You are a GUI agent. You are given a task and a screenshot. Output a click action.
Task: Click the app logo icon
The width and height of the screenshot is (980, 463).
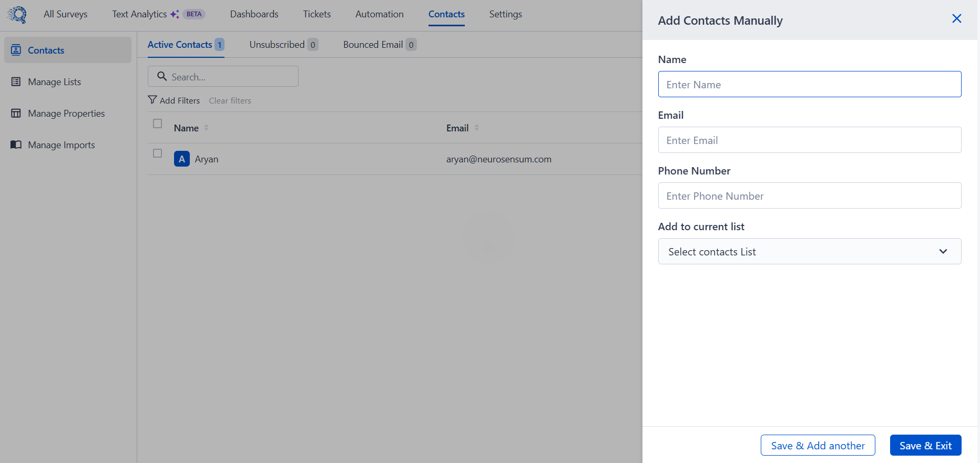(17, 14)
